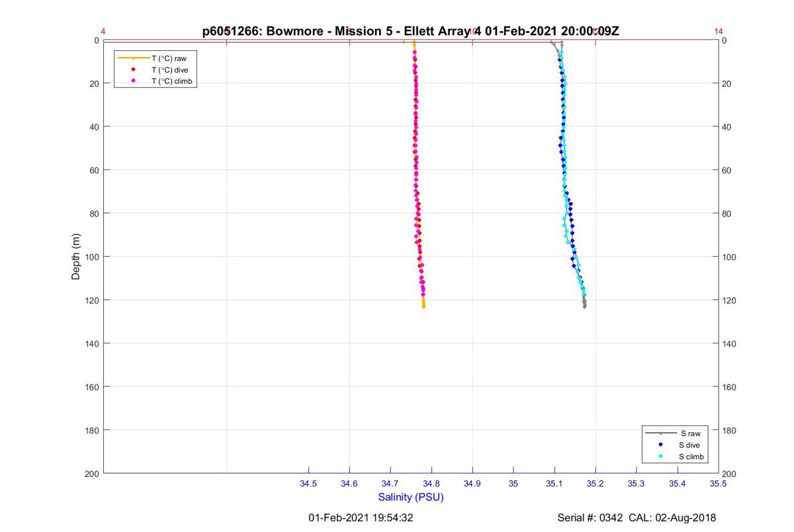
Task: Click the 100 tick on the left depth axis
Action: tap(93, 257)
